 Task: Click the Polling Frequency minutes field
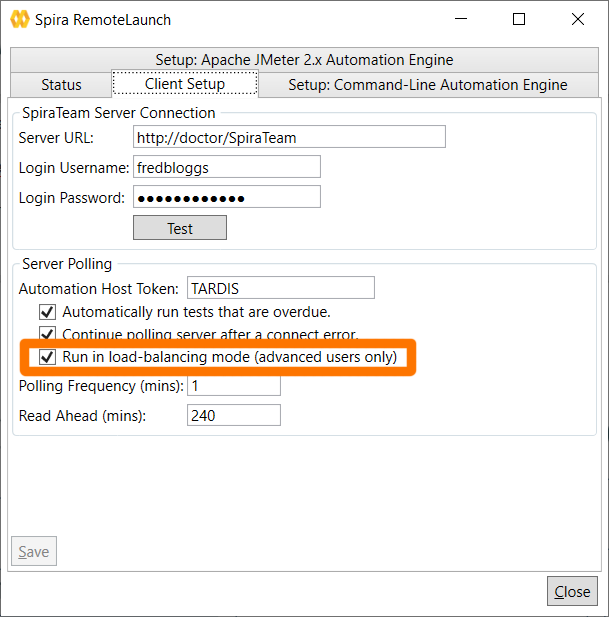pos(233,386)
